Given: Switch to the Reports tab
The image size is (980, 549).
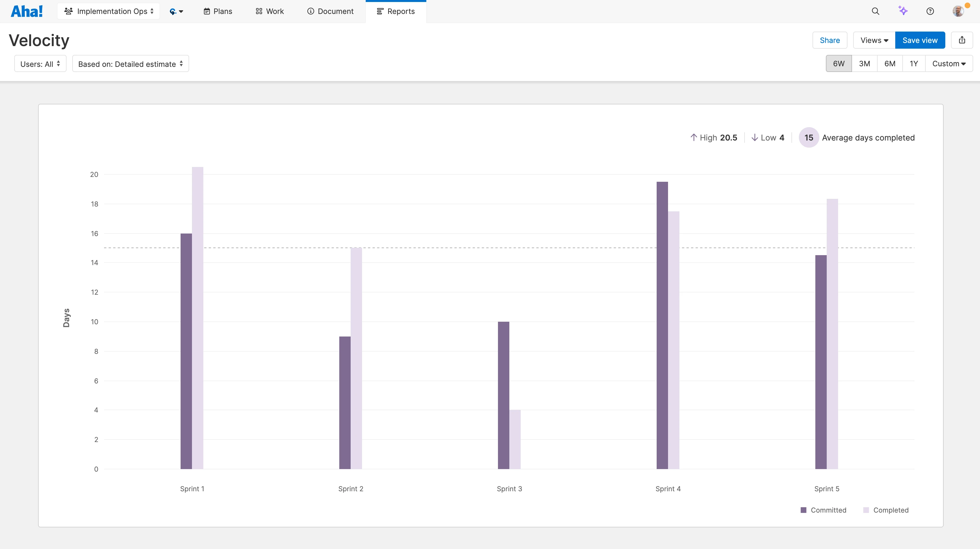Looking at the screenshot, I should point(396,11).
